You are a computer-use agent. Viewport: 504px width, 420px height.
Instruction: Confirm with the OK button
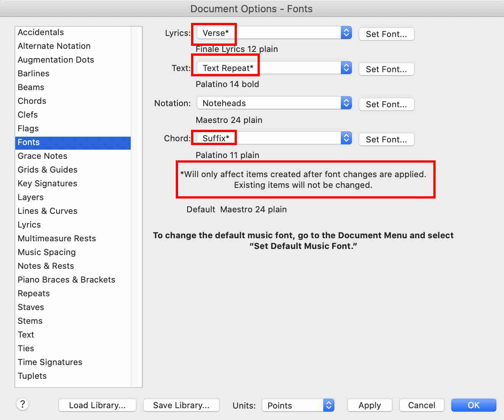(473, 405)
